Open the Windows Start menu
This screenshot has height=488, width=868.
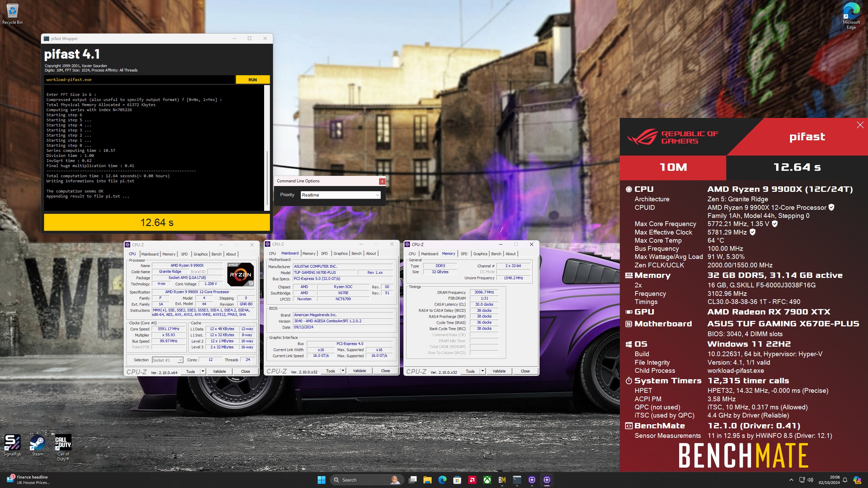pyautogui.click(x=321, y=480)
